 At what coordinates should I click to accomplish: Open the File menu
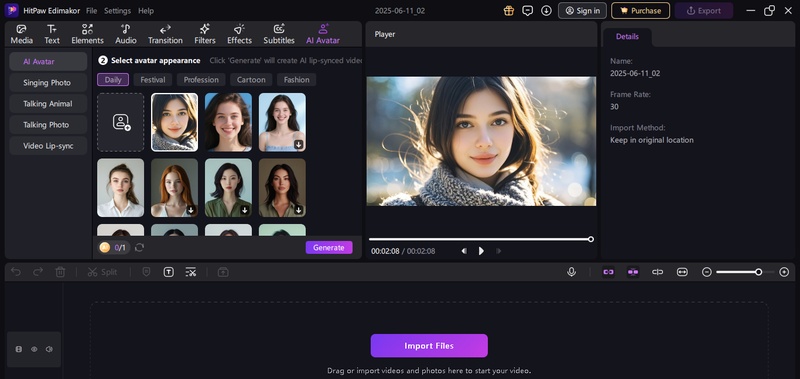[91, 11]
